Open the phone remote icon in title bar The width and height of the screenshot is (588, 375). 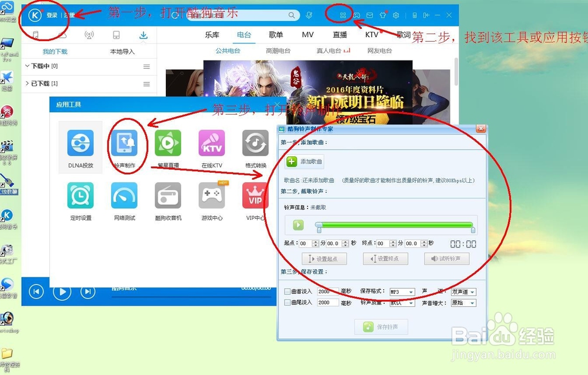(415, 15)
